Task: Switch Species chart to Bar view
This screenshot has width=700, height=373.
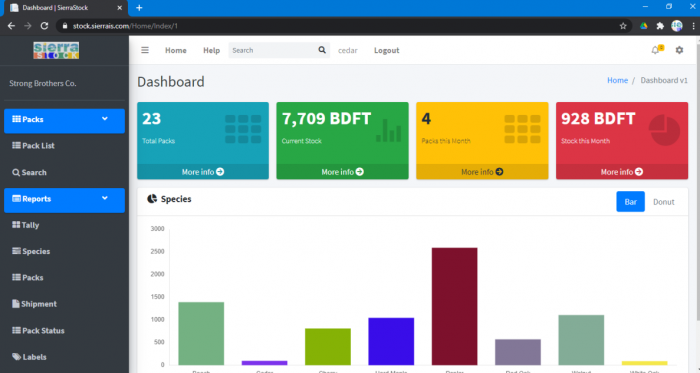Action: click(630, 202)
